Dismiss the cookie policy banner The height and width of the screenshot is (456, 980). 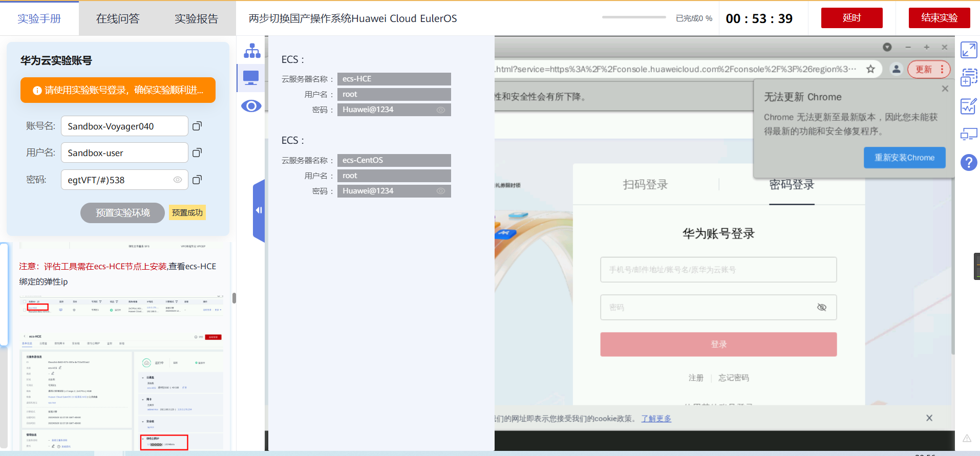[x=929, y=418]
